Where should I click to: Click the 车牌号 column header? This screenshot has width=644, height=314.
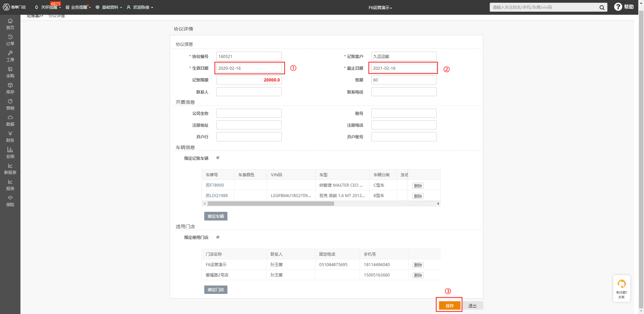[x=218, y=175]
